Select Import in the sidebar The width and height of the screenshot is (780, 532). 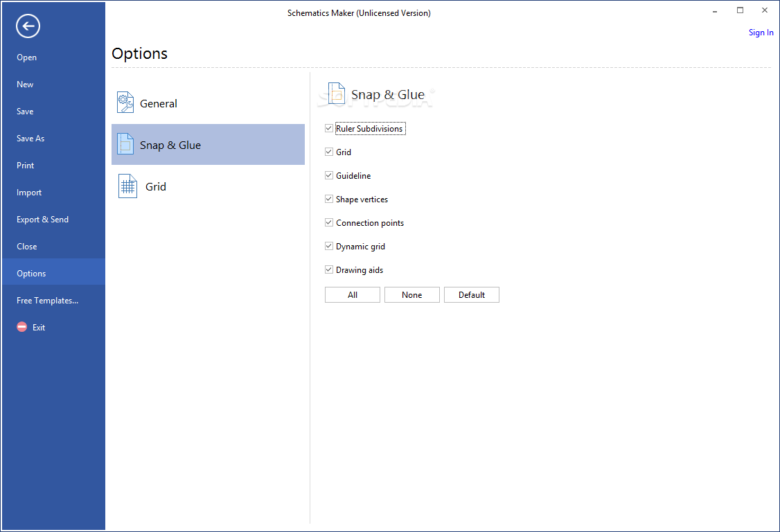point(29,193)
